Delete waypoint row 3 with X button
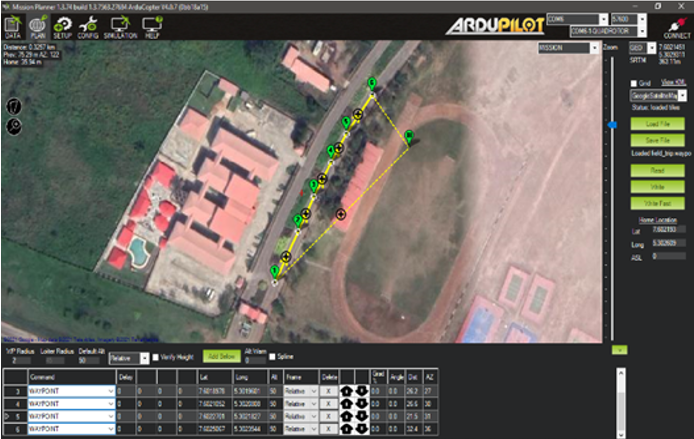This screenshot has width=694, height=439. tap(328, 391)
